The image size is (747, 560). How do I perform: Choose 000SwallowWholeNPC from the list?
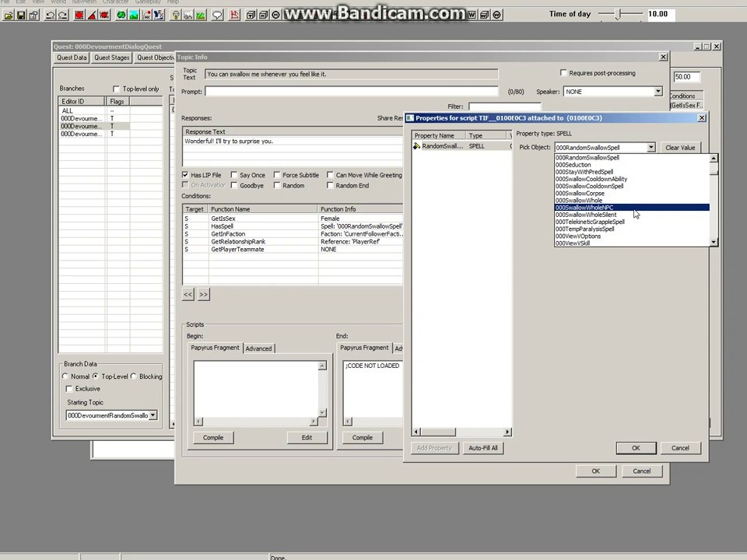click(632, 208)
